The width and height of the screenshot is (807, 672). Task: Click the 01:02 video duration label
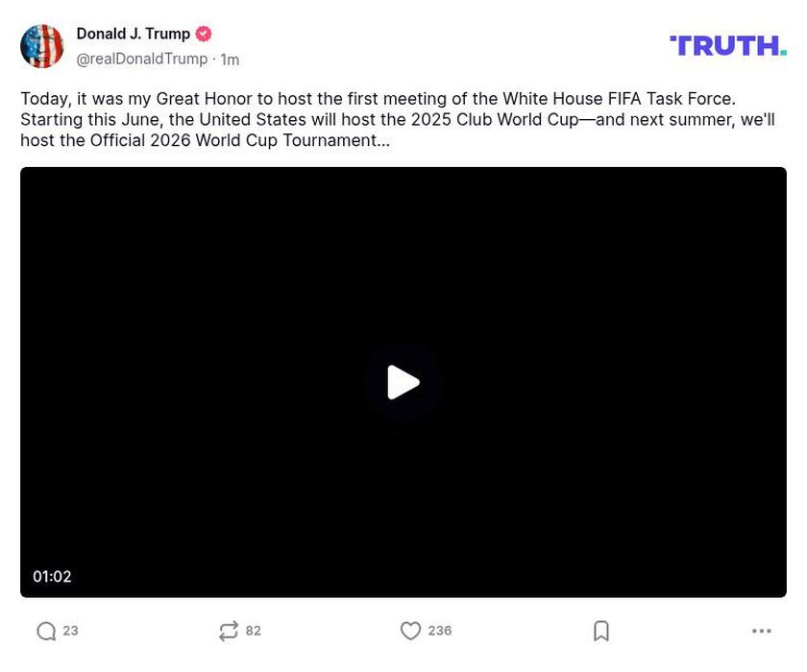pos(53,576)
